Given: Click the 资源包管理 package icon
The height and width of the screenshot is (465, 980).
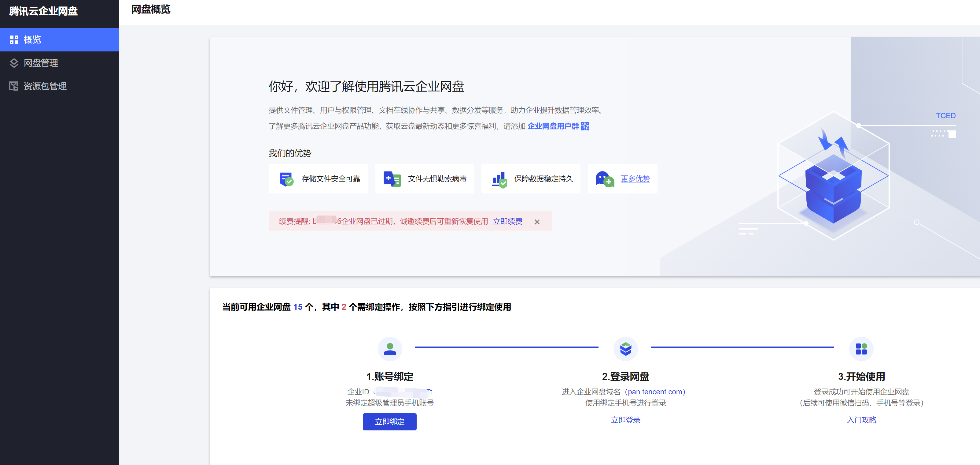Looking at the screenshot, I should (14, 86).
